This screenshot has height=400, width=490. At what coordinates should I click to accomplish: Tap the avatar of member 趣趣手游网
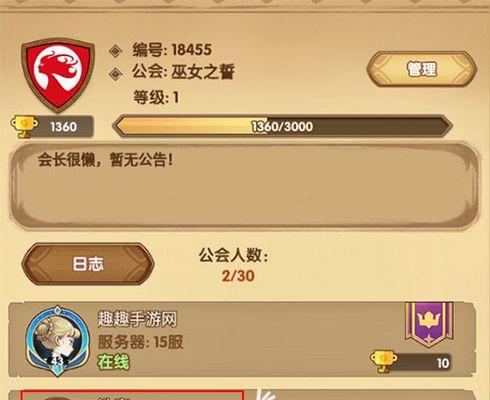click(x=57, y=340)
